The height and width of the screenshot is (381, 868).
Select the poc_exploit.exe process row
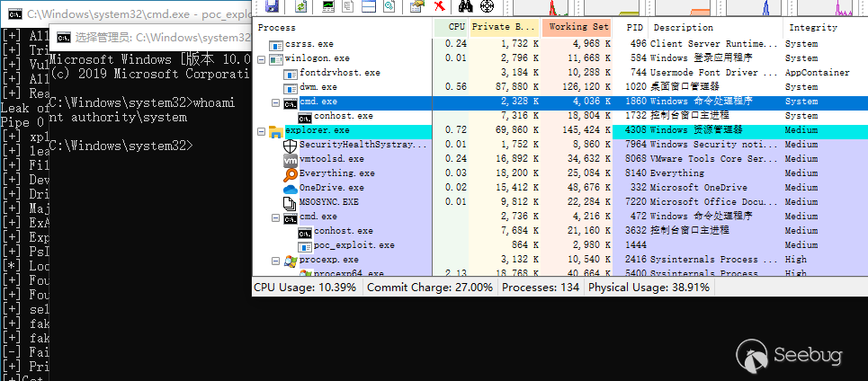560,245
